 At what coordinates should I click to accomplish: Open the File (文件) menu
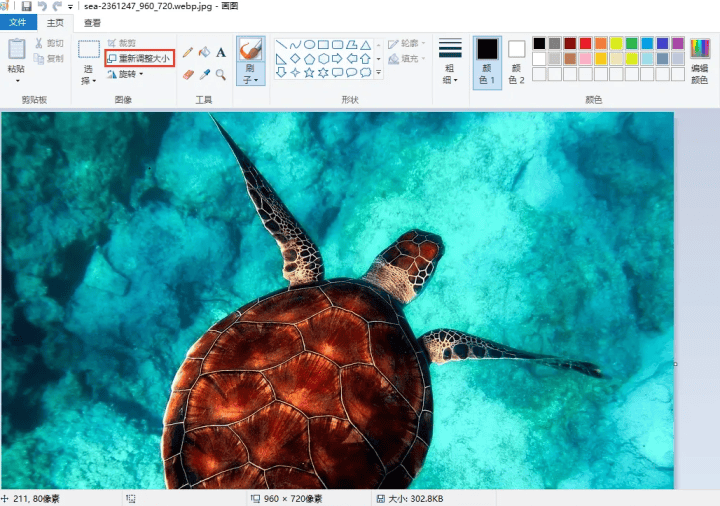pos(18,22)
